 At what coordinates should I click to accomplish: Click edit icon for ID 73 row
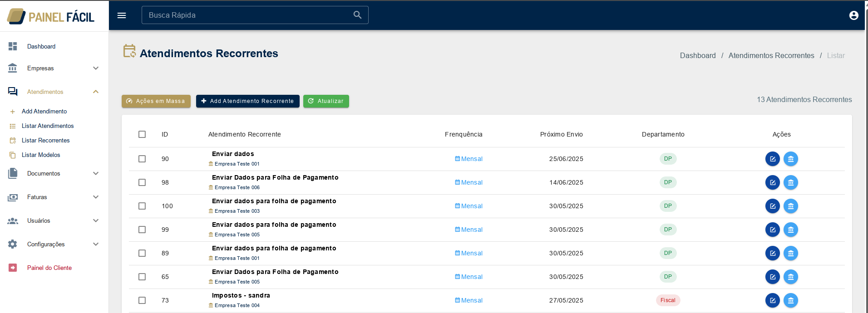(x=773, y=300)
